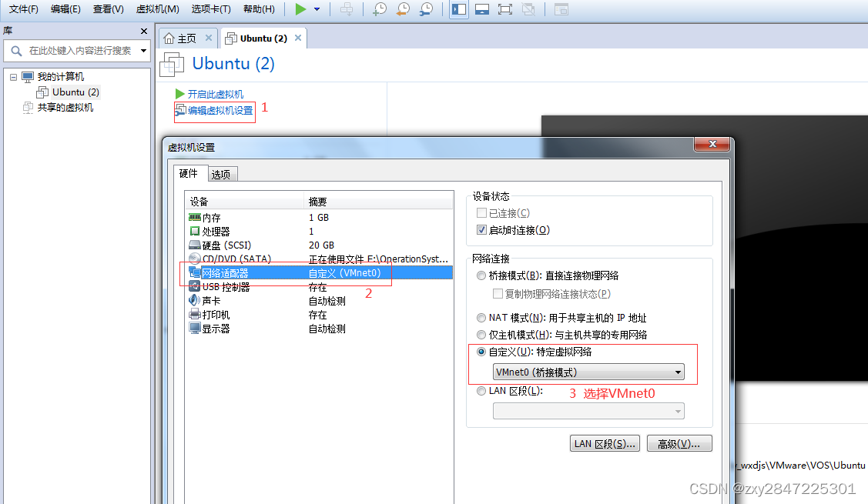Open the snapshot manager toolbar icon

[426, 9]
